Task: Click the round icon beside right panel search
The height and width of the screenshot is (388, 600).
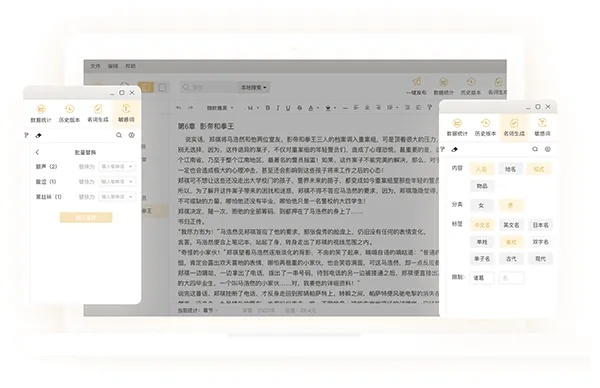Action: tap(548, 149)
